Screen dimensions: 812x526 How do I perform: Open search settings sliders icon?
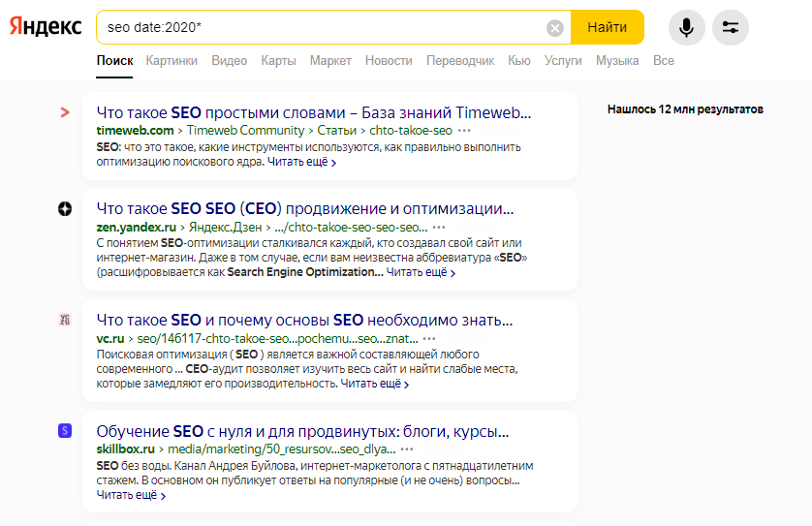point(731,27)
